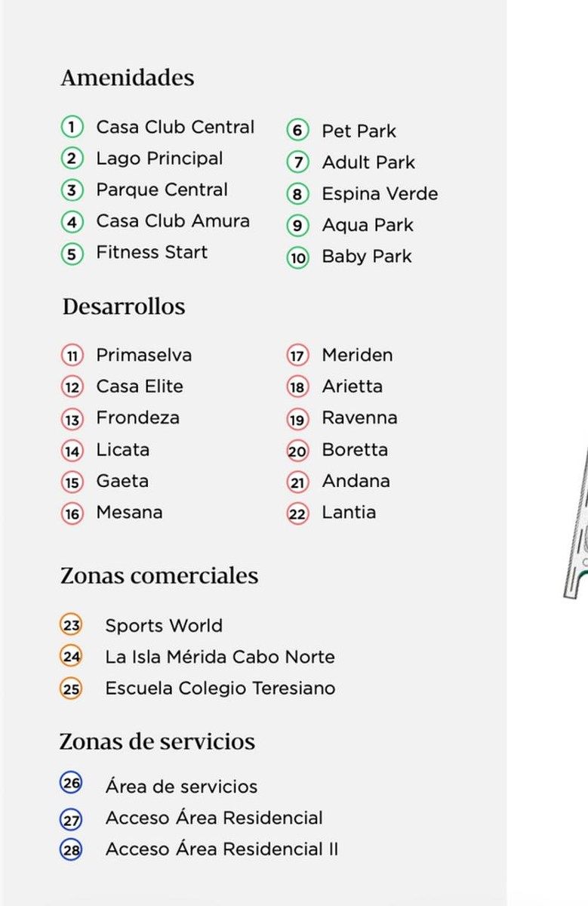Select the red number 11 Primaselva marker

[72, 356]
